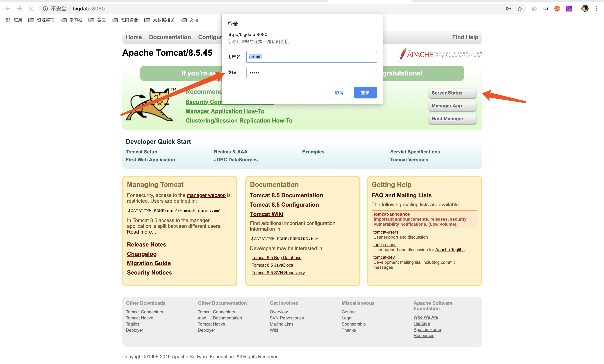The height and width of the screenshot is (364, 604).
Task: Stop page loading with the X icon
Action: coord(31,9)
